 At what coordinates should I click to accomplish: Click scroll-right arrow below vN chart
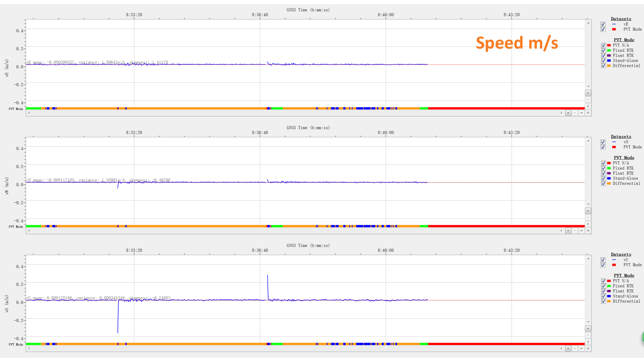562,230
